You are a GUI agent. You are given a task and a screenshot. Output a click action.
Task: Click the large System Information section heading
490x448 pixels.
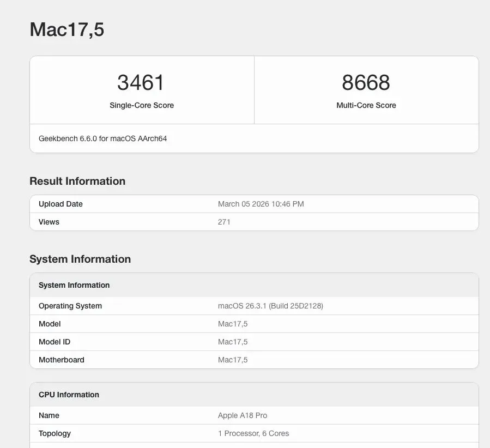point(80,259)
